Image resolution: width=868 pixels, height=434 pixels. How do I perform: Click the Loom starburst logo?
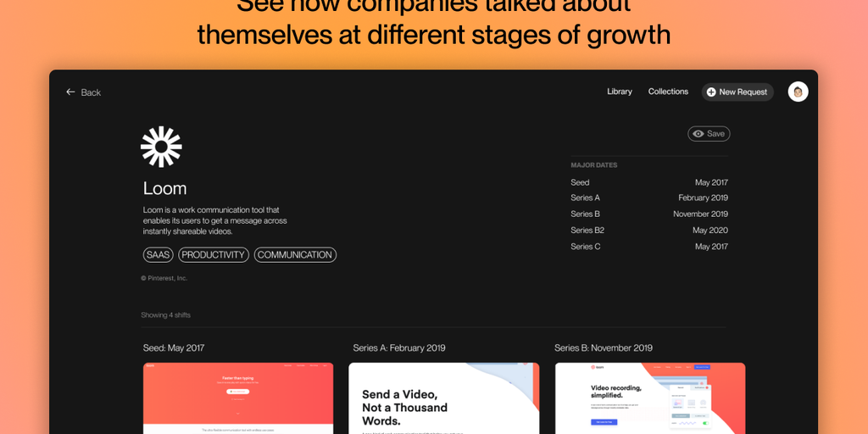pos(161,147)
